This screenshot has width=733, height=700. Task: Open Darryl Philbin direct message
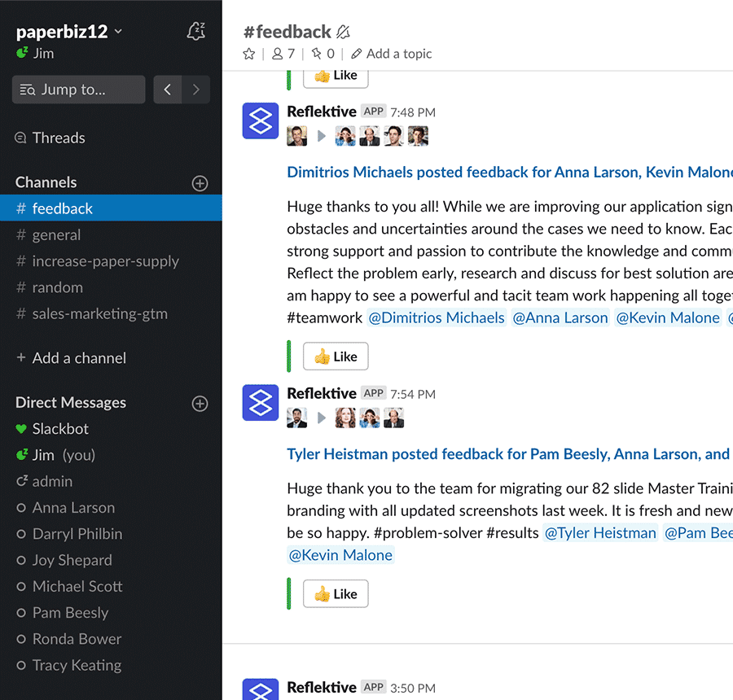[x=111, y=534]
